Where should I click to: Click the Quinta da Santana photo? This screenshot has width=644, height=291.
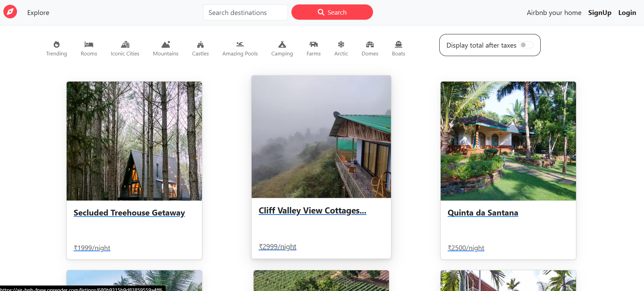point(508,141)
